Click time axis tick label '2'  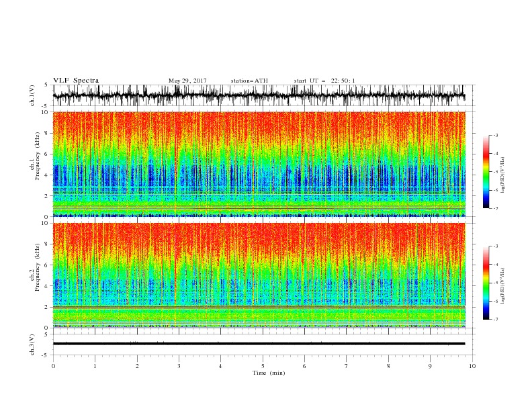[137, 366]
